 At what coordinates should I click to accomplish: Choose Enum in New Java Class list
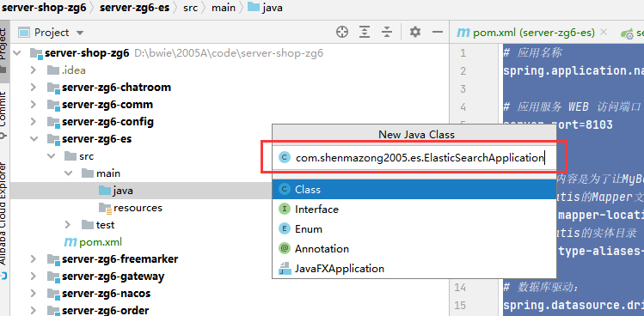pyautogui.click(x=414, y=229)
